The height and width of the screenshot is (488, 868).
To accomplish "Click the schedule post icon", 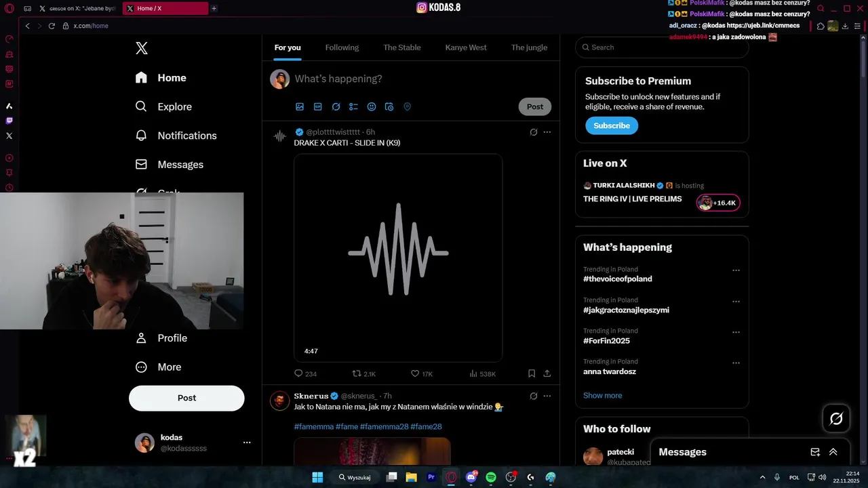I will point(389,106).
